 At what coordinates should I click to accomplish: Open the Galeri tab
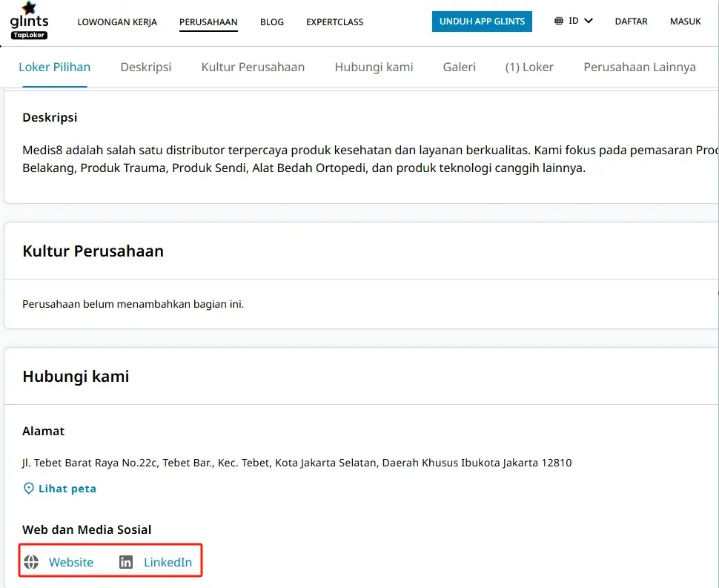click(x=460, y=67)
